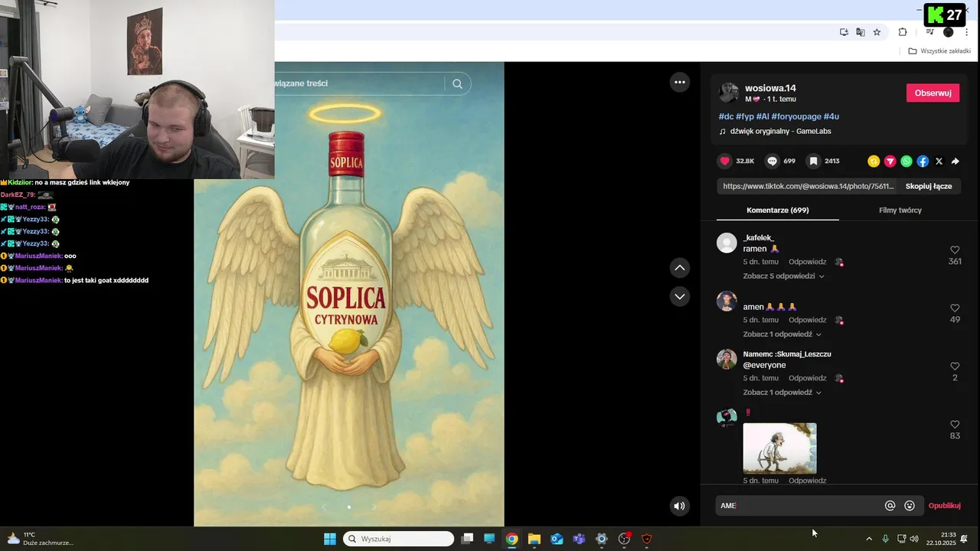Insert a mention with the @ icon
The image size is (980, 551).
pyautogui.click(x=890, y=506)
